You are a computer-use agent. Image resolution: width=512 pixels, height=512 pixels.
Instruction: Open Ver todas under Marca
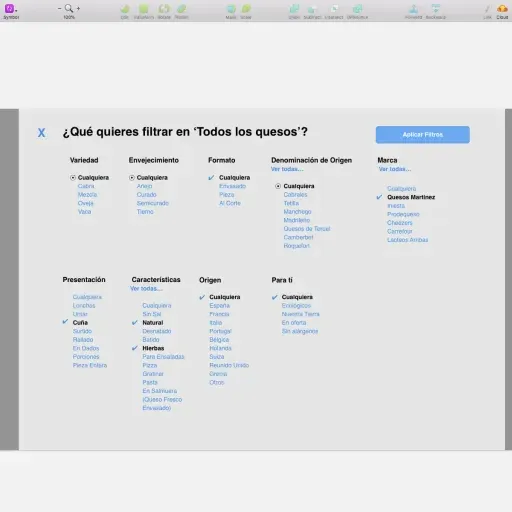[x=395, y=169]
